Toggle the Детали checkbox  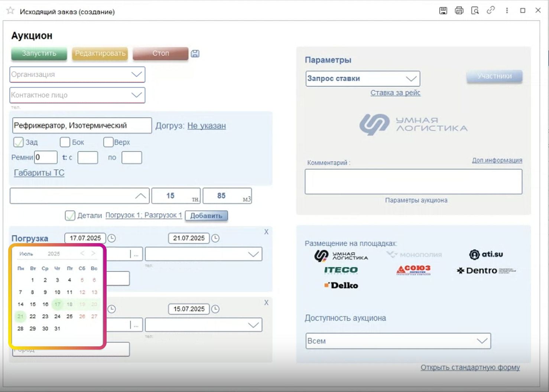(x=70, y=216)
